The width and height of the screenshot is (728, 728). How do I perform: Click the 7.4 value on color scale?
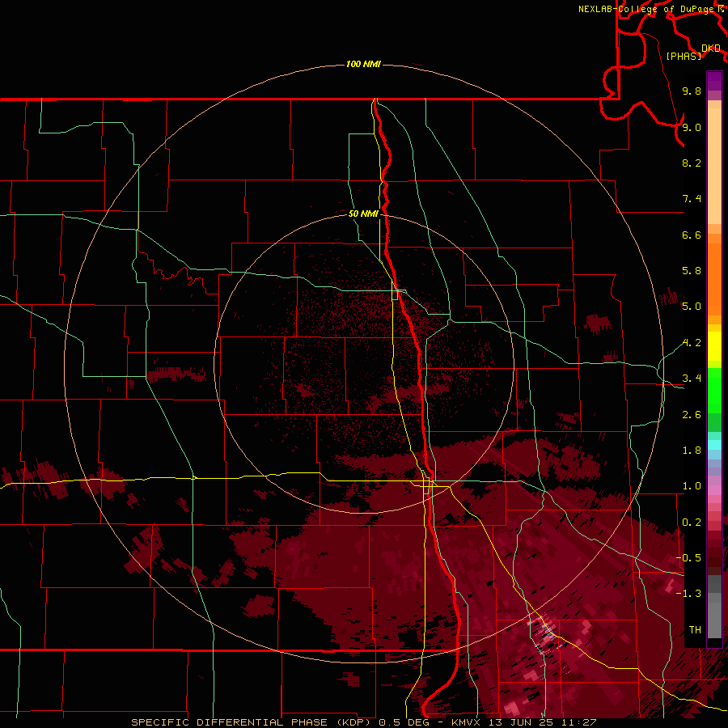pos(692,199)
